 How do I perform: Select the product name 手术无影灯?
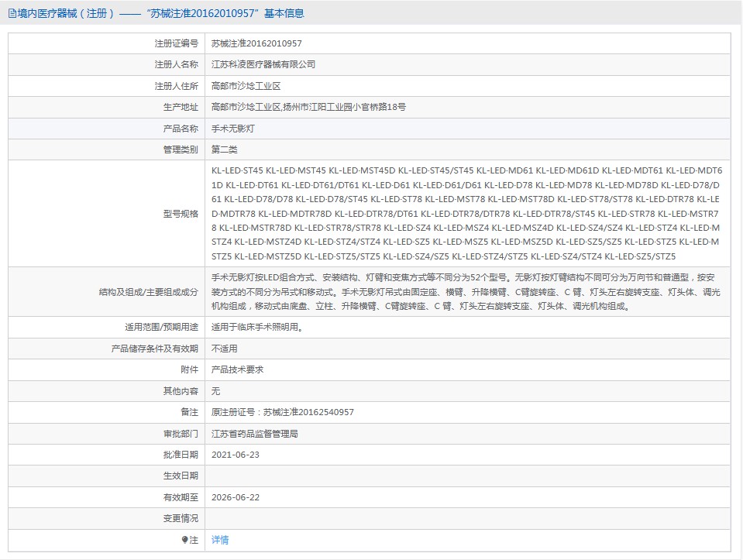pos(232,129)
